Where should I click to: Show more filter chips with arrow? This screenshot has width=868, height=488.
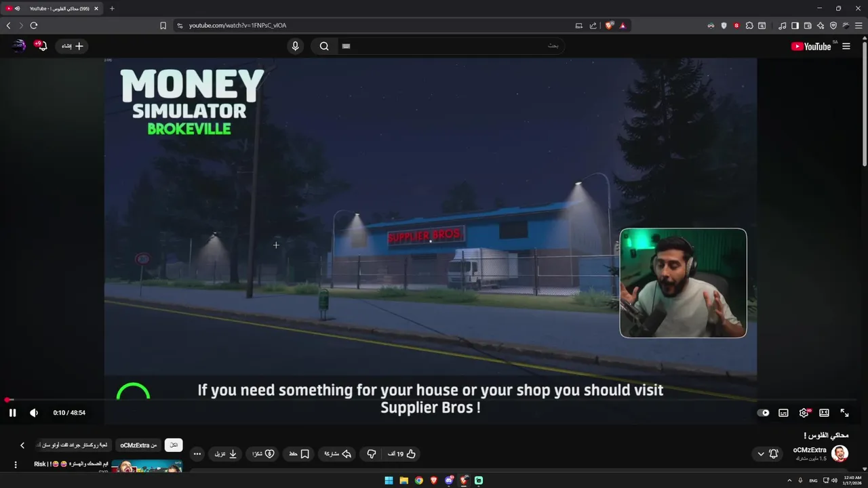click(x=22, y=445)
